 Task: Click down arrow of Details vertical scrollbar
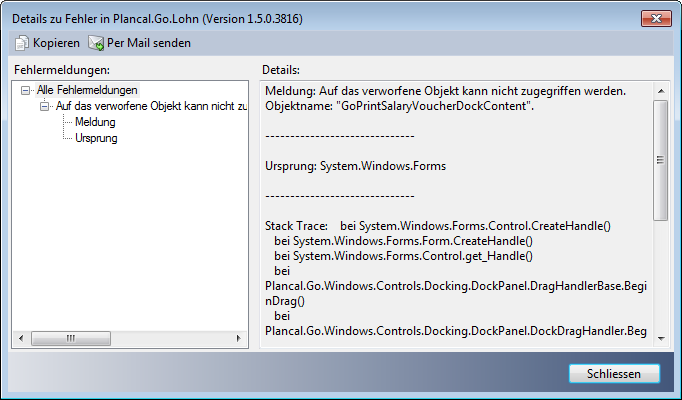(660, 339)
